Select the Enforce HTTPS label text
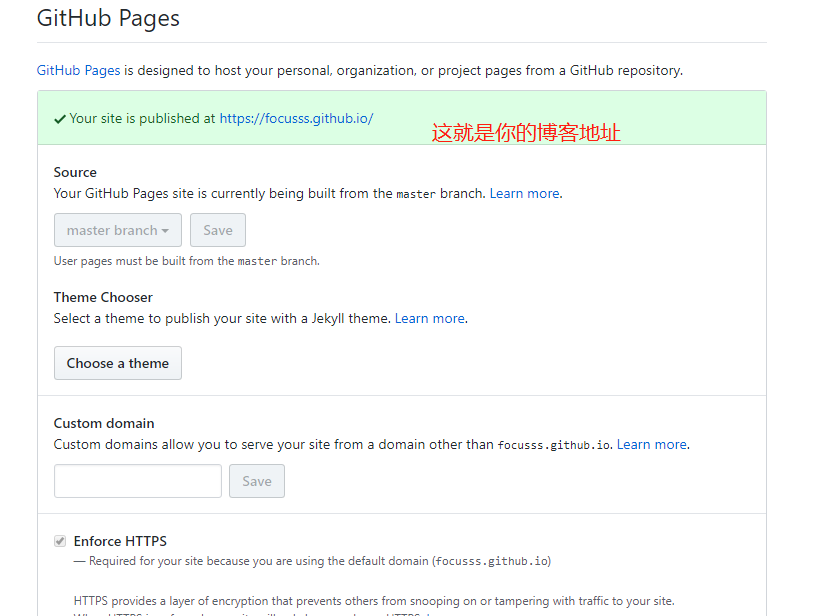 point(121,540)
